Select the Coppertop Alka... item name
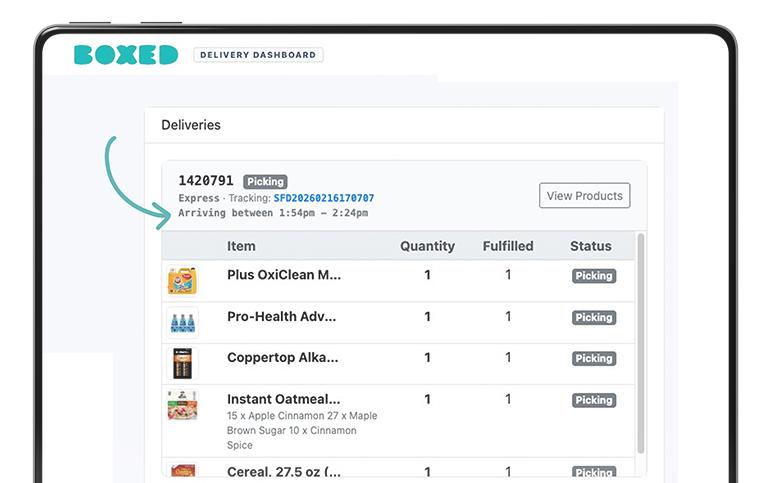Viewport: 764px width, 483px height. 283,358
